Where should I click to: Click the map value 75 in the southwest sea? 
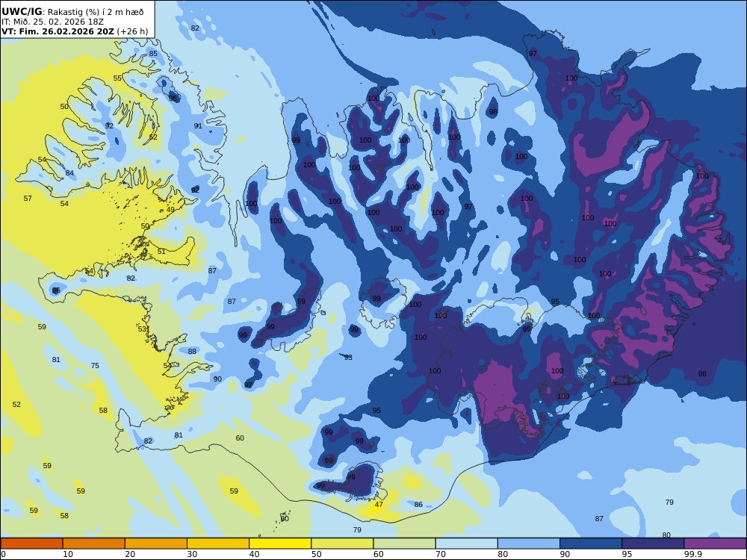(x=95, y=366)
